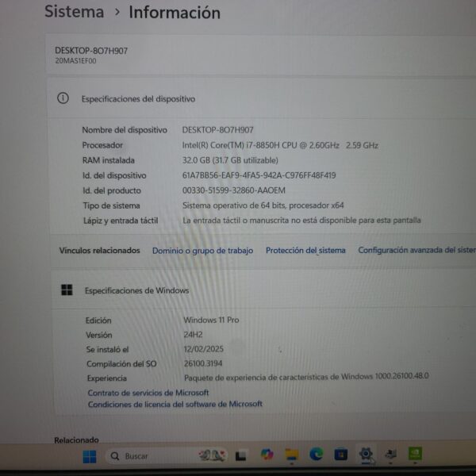Click the Windows 11 Pro edition value
This screenshot has height=476, width=476.
click(211, 320)
